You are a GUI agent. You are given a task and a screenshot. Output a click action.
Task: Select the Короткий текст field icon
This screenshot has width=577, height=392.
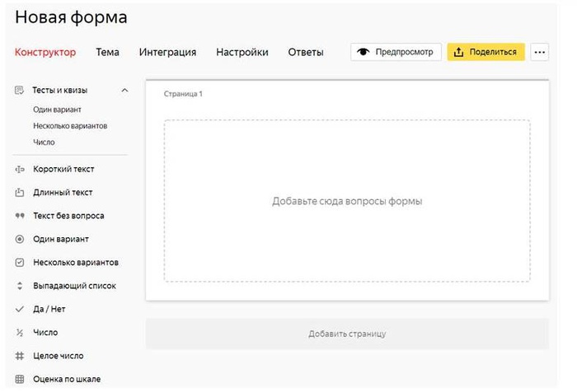point(19,169)
